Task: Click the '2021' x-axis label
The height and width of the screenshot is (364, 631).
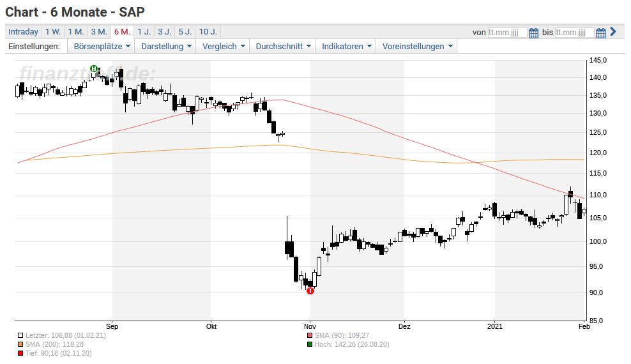Action: (495, 326)
